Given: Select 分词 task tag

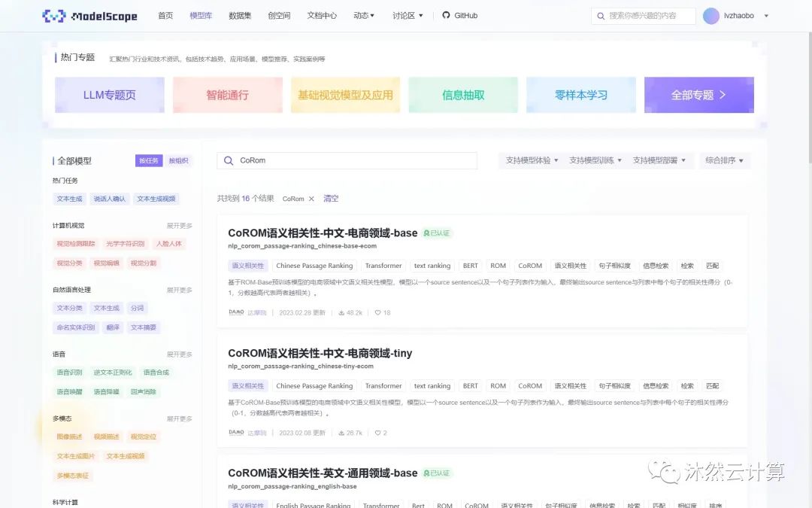Looking at the screenshot, I should point(138,308).
